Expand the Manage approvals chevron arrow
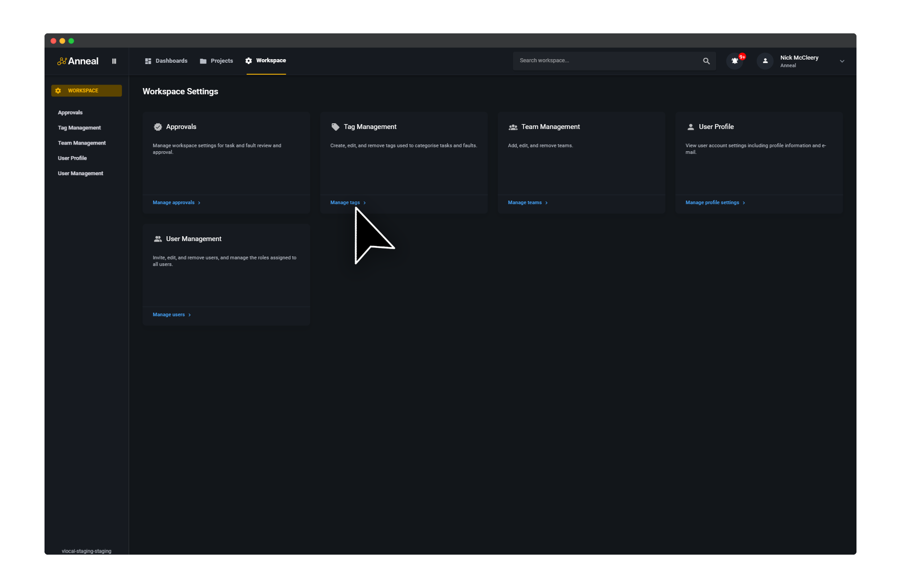This screenshot has width=901, height=588. pyautogui.click(x=199, y=202)
